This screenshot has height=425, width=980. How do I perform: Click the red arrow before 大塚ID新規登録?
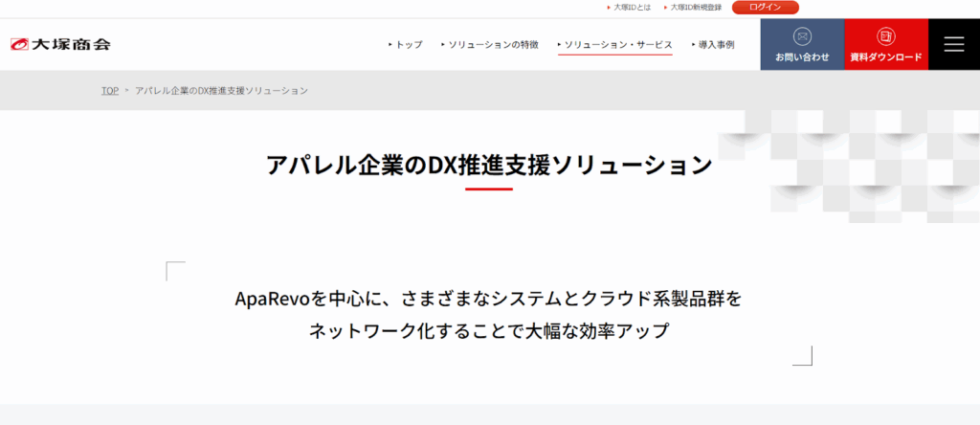[664, 8]
